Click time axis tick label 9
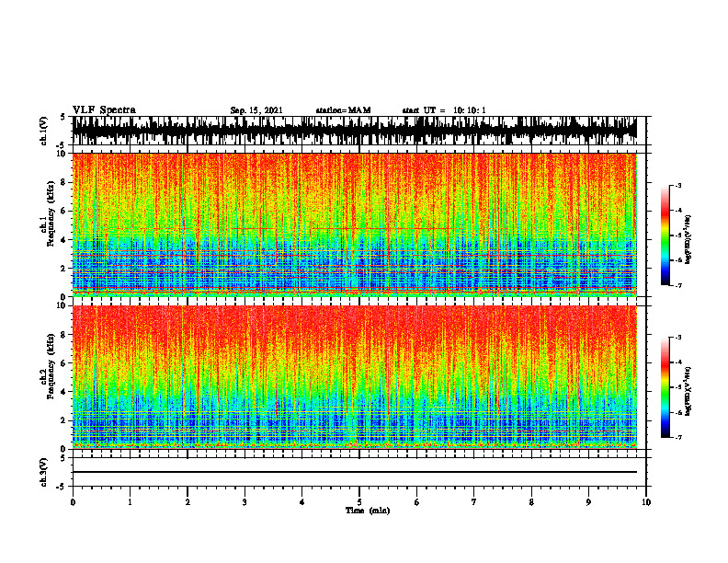 [588, 502]
